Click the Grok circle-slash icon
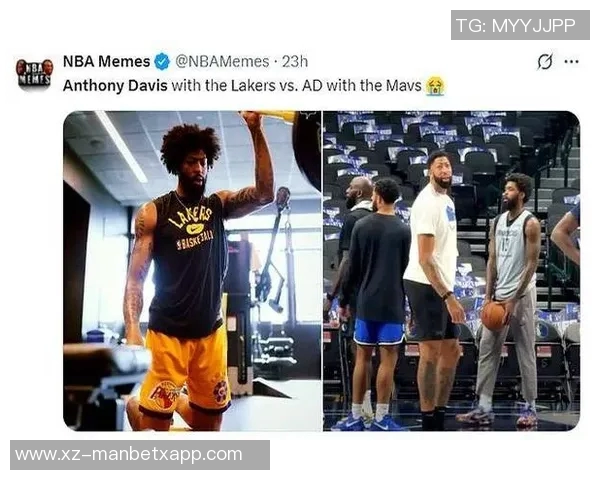Image resolution: width=600 pixels, height=480 pixels. tap(545, 62)
